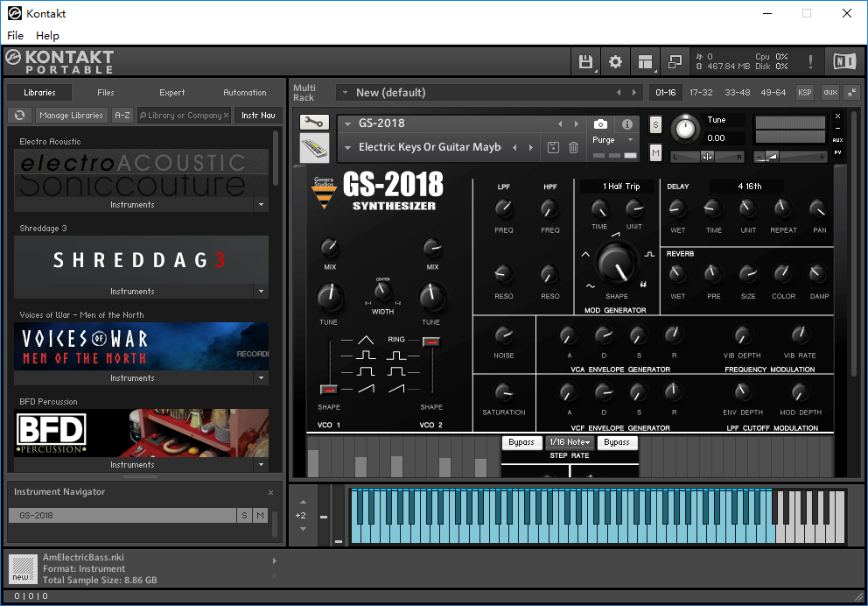Minimize the rack headers view
This screenshot has width=868, height=606.
click(x=851, y=93)
